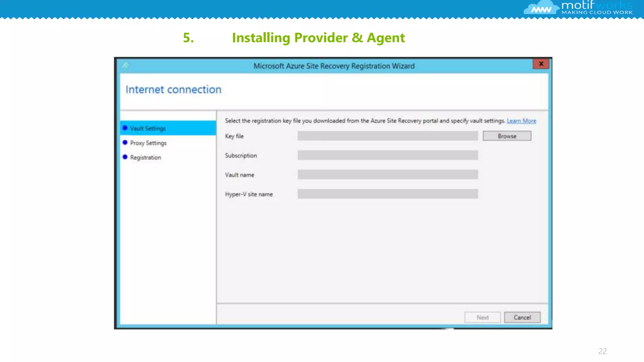Click the Subscription label
644x362 pixels.
241,156
